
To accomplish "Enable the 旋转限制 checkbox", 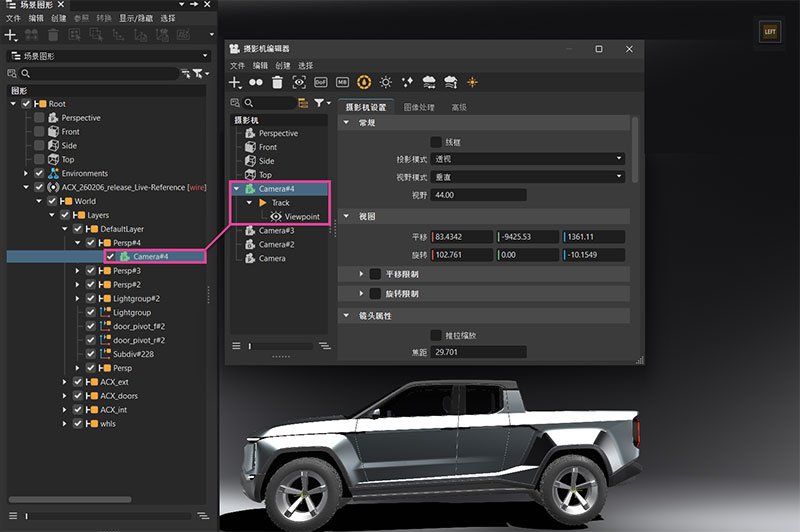I will (375, 293).
